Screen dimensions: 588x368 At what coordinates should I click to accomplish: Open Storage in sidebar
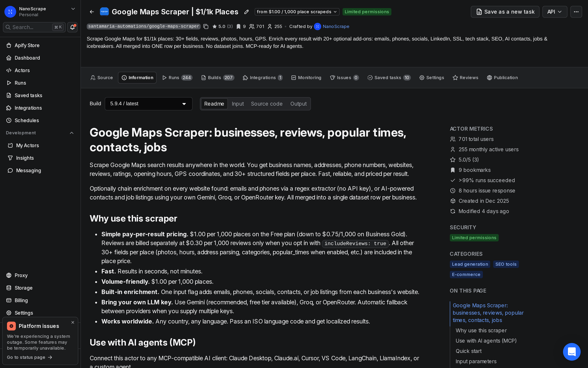pos(40,288)
